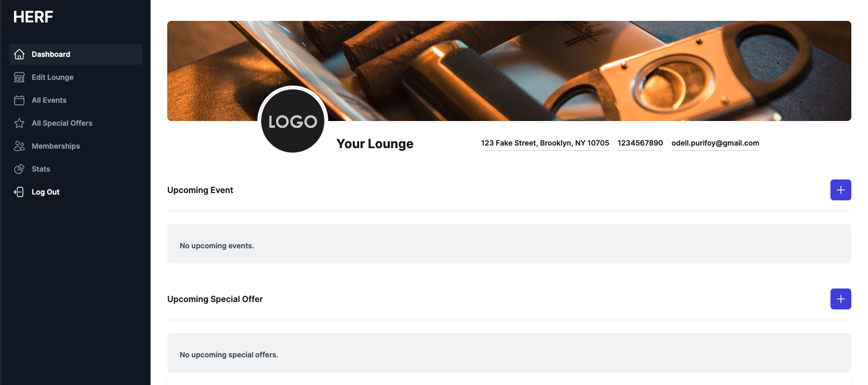Click the Log Out text label
This screenshot has height=385, width=868.
click(x=45, y=192)
